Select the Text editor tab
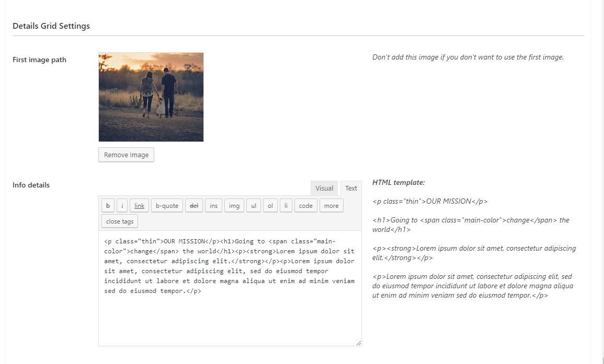This screenshot has width=604, height=364. [x=351, y=188]
